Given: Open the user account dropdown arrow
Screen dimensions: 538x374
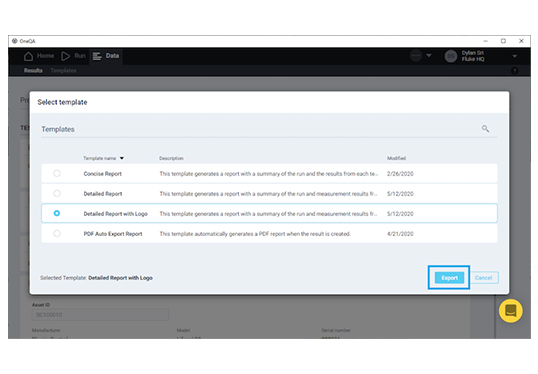Looking at the screenshot, I should tap(514, 56).
